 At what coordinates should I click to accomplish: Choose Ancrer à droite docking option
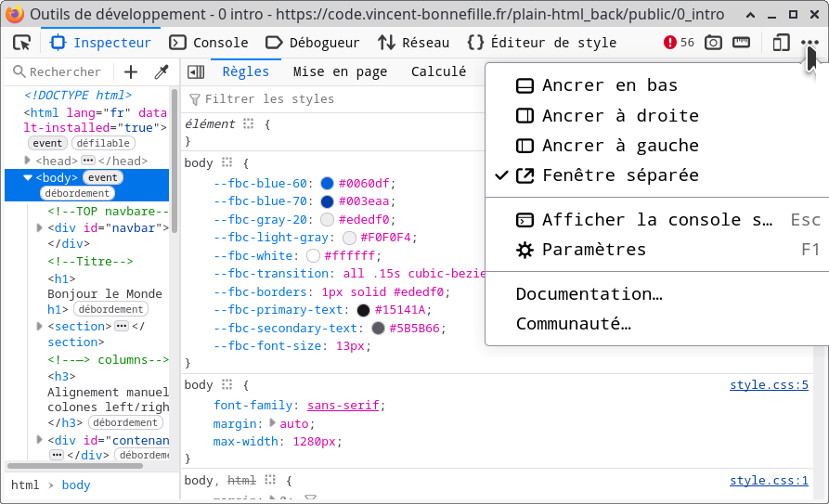(x=619, y=116)
